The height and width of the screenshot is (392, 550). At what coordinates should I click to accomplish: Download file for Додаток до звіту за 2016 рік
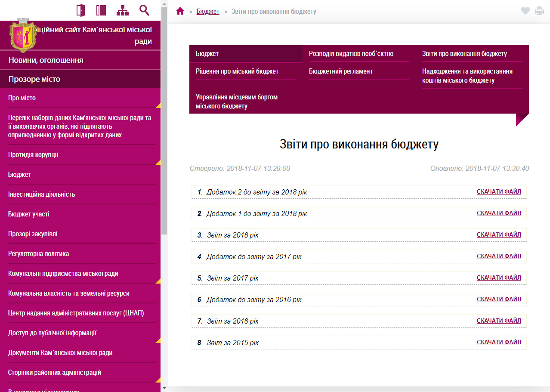(499, 299)
